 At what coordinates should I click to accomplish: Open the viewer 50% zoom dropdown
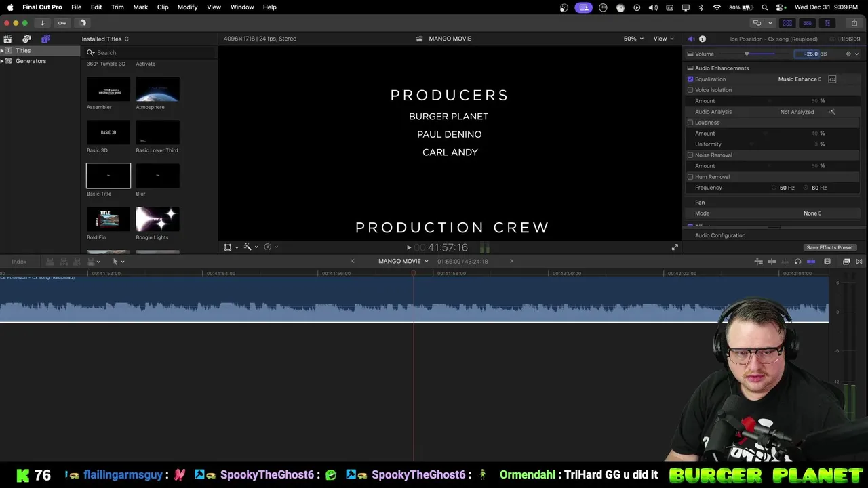634,39
